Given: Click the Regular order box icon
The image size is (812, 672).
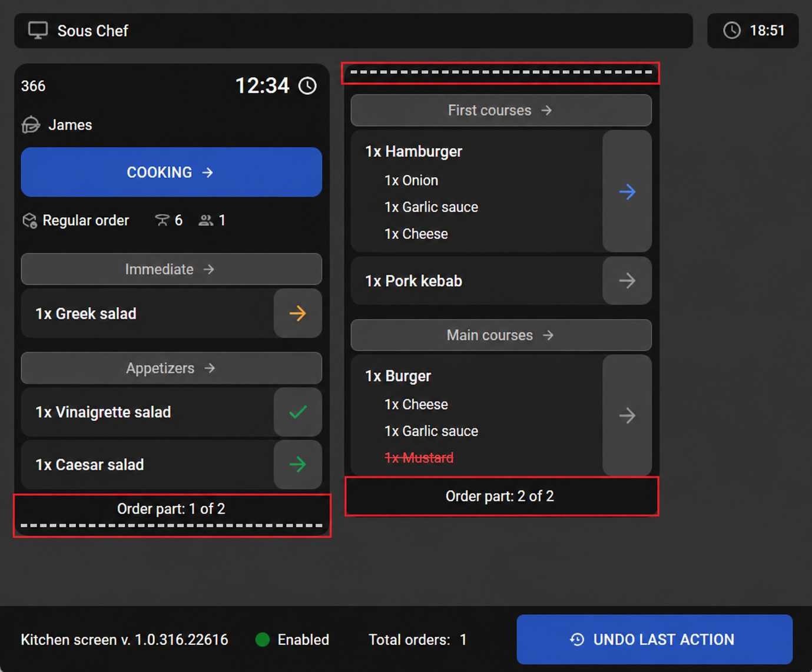Looking at the screenshot, I should [x=29, y=220].
